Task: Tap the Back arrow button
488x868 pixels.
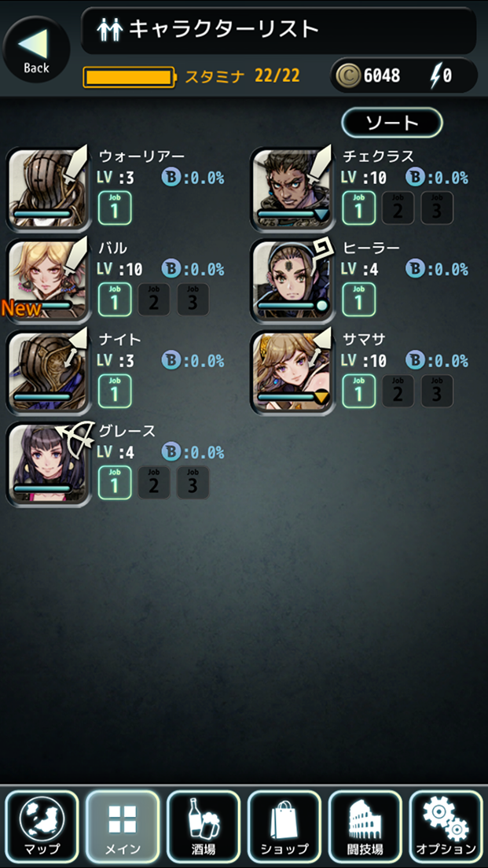Action: (36, 50)
